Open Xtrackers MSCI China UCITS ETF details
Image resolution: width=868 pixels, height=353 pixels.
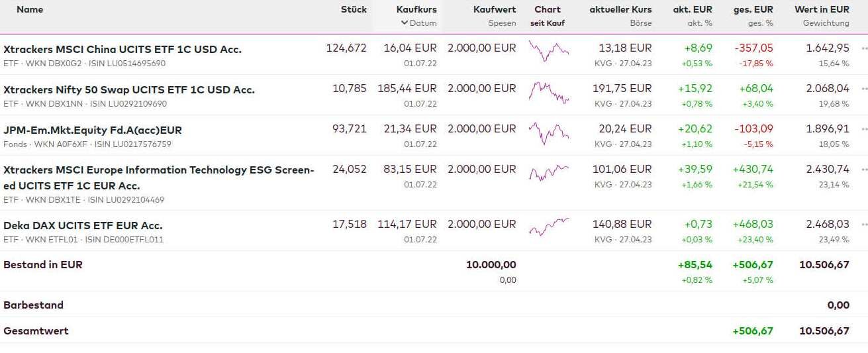tap(122, 49)
